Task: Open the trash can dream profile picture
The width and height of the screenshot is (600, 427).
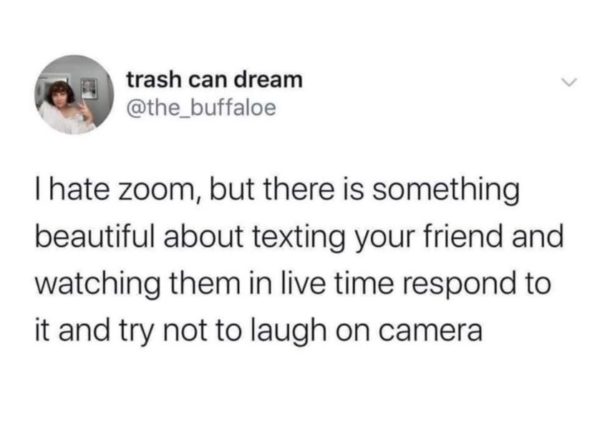Action: point(74,95)
